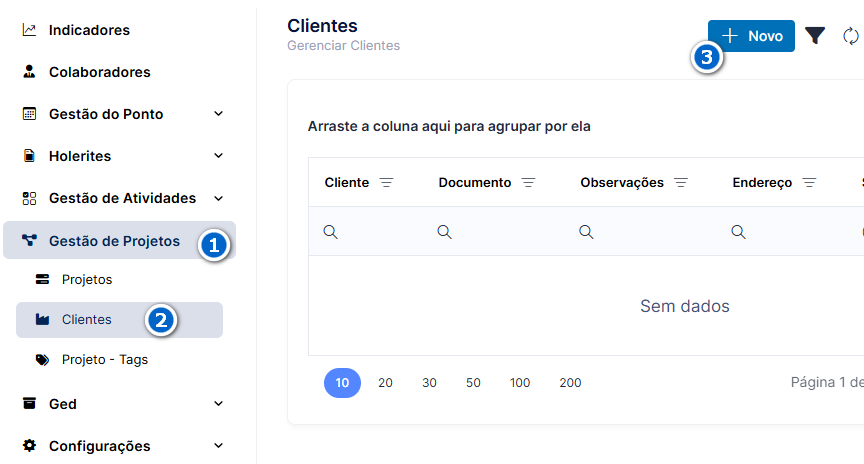Image resolution: width=864 pixels, height=464 pixels.
Task: Expand the Holerites chevron
Action: 218,155
